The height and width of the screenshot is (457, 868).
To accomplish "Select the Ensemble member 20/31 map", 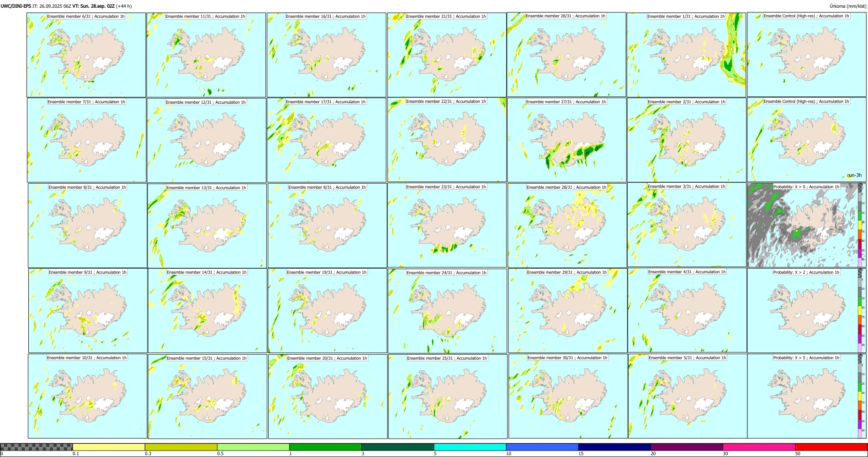I will [x=327, y=396].
